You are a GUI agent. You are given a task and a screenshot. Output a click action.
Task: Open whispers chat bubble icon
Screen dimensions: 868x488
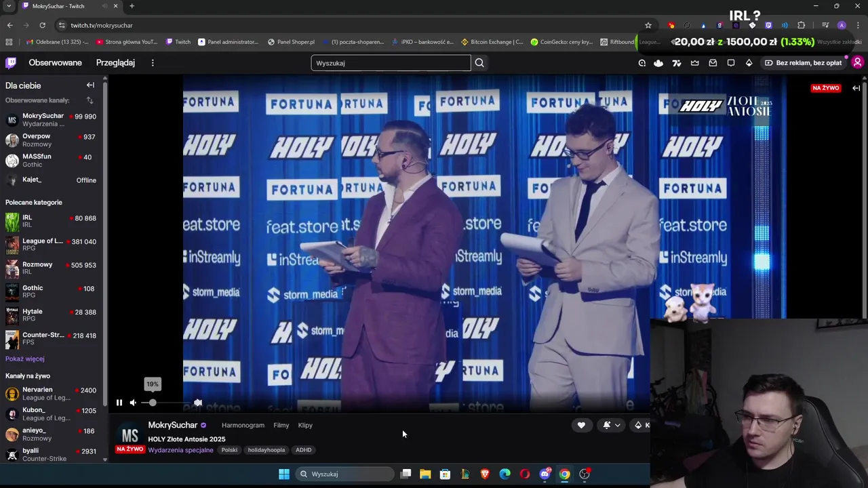731,62
